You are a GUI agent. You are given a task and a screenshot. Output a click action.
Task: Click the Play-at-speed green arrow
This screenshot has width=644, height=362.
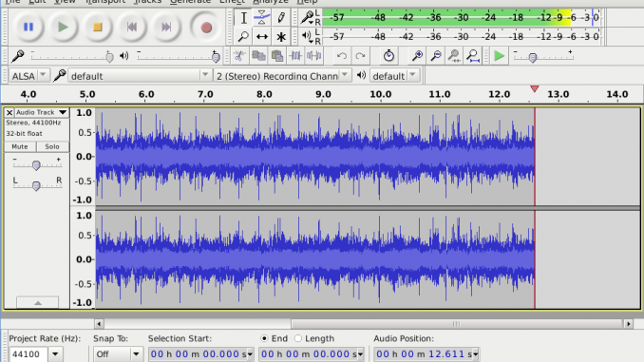499,55
